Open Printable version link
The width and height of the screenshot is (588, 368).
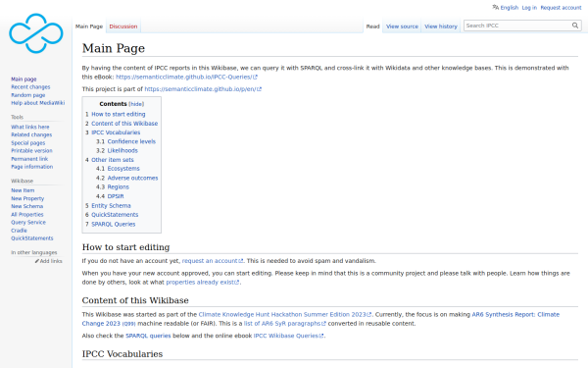pyautogui.click(x=31, y=150)
